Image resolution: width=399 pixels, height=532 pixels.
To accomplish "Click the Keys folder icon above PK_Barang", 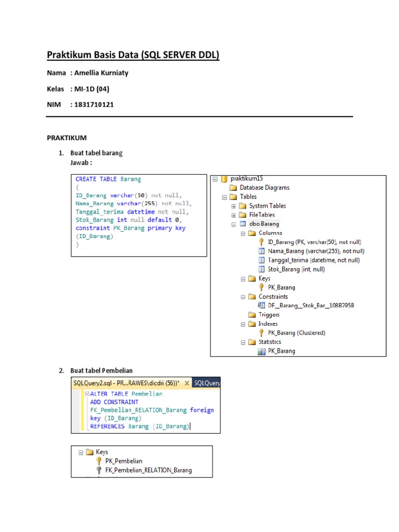I will (x=252, y=278).
